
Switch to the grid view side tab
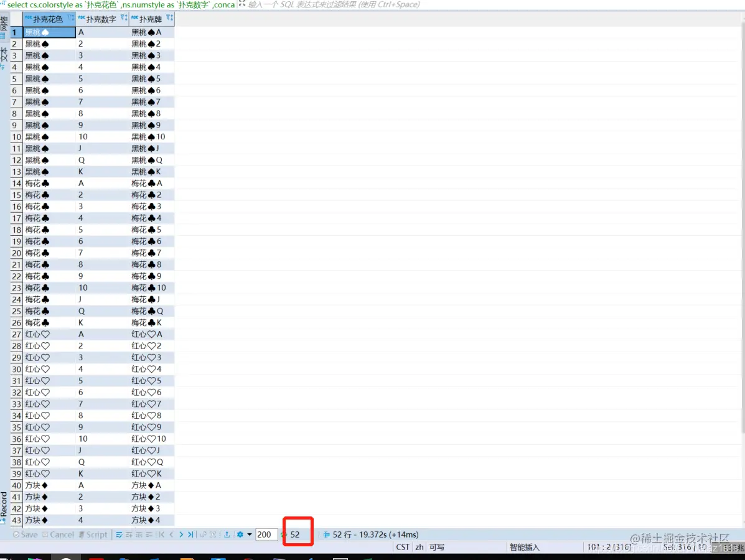click(4, 27)
